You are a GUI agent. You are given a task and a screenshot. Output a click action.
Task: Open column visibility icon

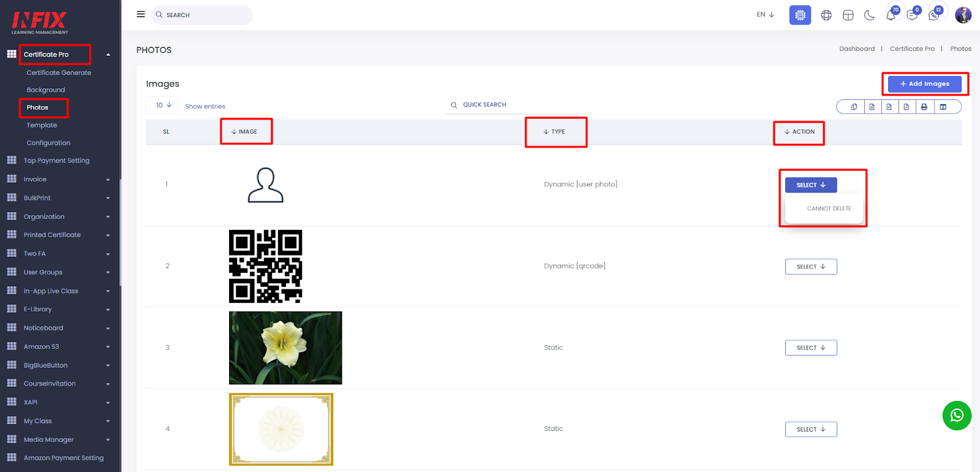[943, 107]
